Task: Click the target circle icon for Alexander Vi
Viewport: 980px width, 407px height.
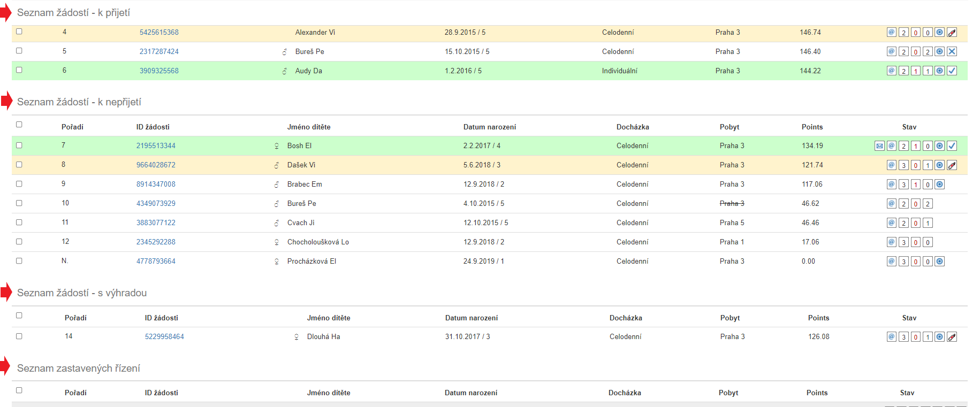Action: pos(940,32)
